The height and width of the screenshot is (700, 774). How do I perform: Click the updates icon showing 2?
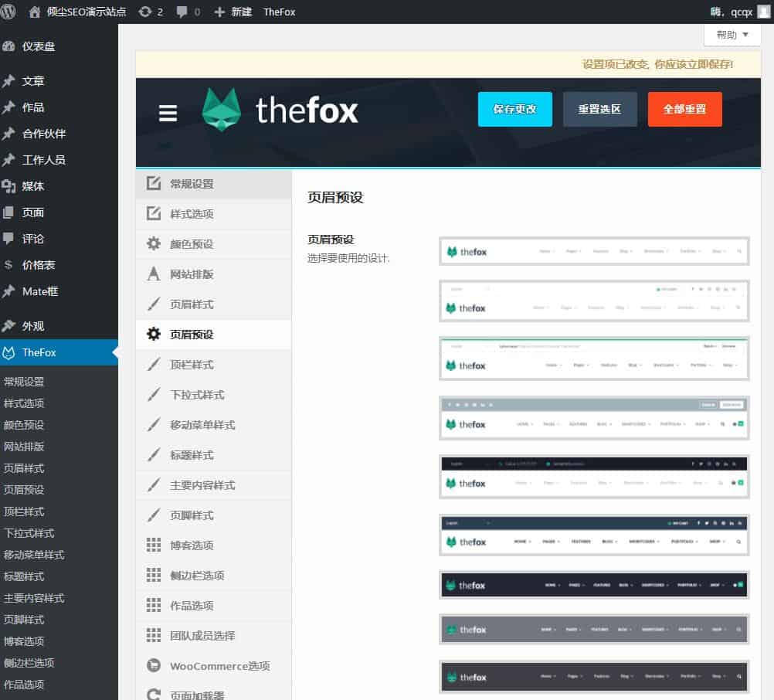coord(144,12)
